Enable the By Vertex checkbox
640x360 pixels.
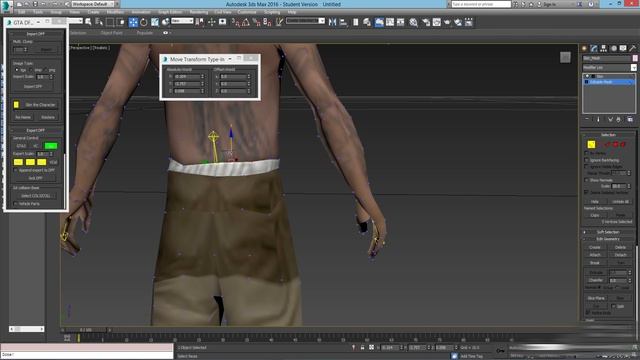587,153
